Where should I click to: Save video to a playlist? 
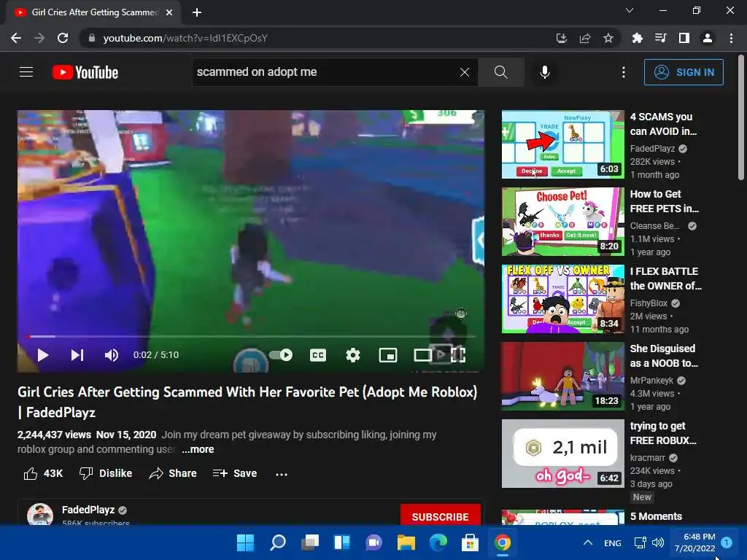coord(235,473)
